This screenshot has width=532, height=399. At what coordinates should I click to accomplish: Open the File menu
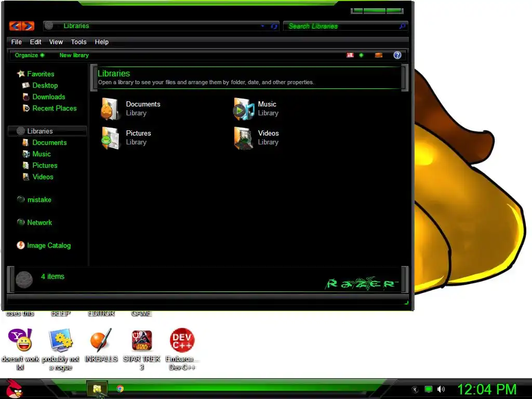[16, 42]
